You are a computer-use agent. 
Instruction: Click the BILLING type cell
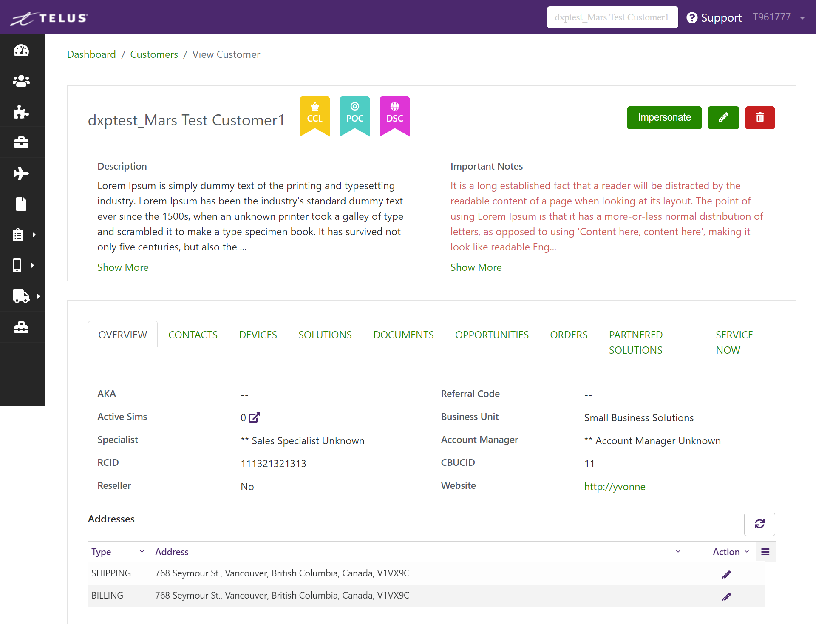tap(119, 596)
